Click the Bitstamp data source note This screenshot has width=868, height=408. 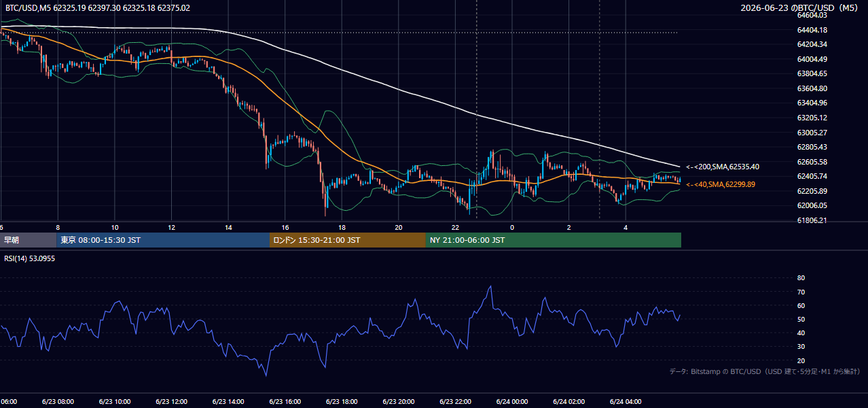[x=765, y=371]
